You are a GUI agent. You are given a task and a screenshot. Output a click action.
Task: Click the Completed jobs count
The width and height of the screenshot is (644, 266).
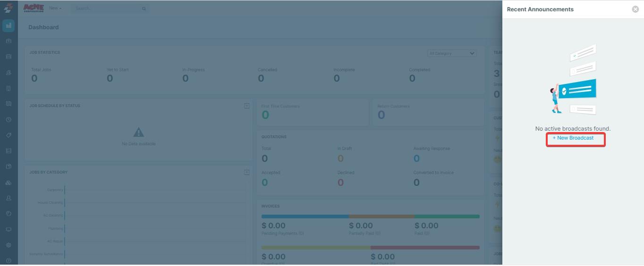pyautogui.click(x=412, y=78)
